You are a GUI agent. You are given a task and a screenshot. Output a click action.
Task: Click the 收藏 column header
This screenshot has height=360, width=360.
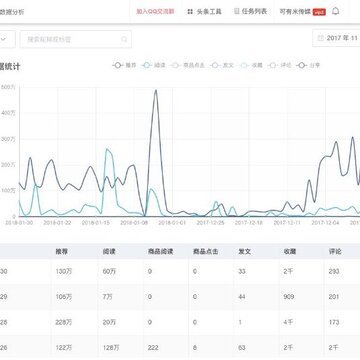[290, 252]
